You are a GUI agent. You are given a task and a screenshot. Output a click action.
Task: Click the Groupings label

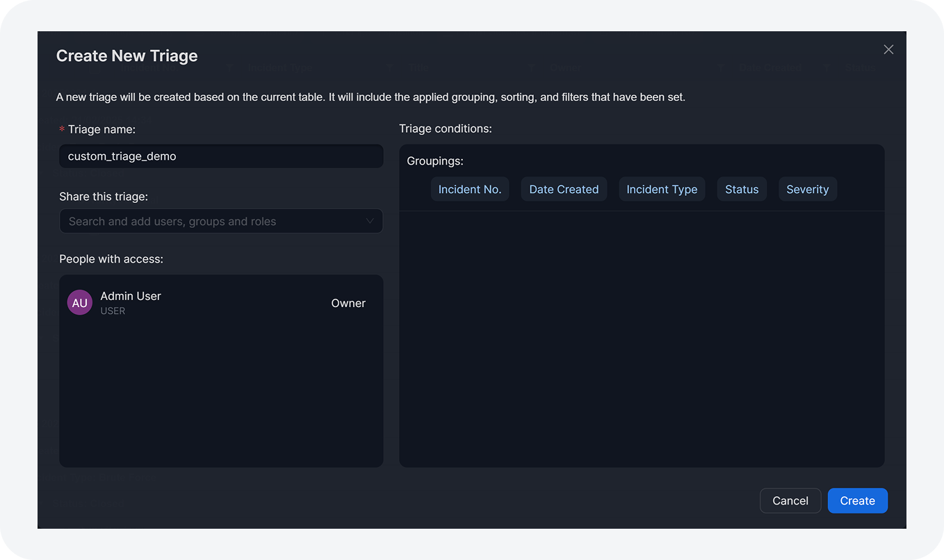435,161
